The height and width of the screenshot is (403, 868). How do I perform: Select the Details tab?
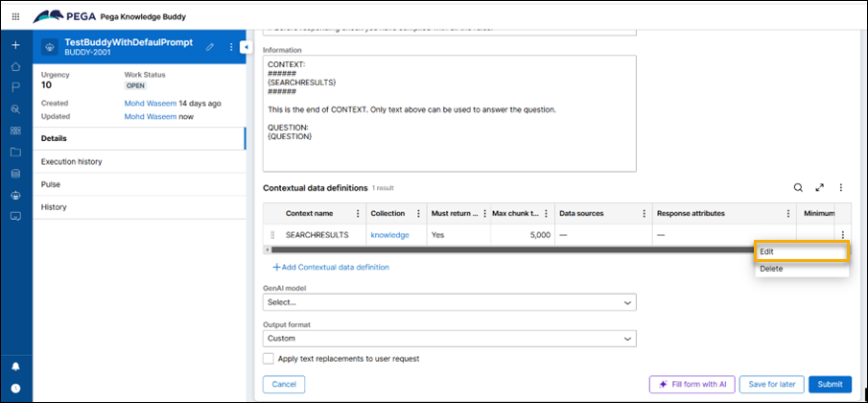[139, 138]
